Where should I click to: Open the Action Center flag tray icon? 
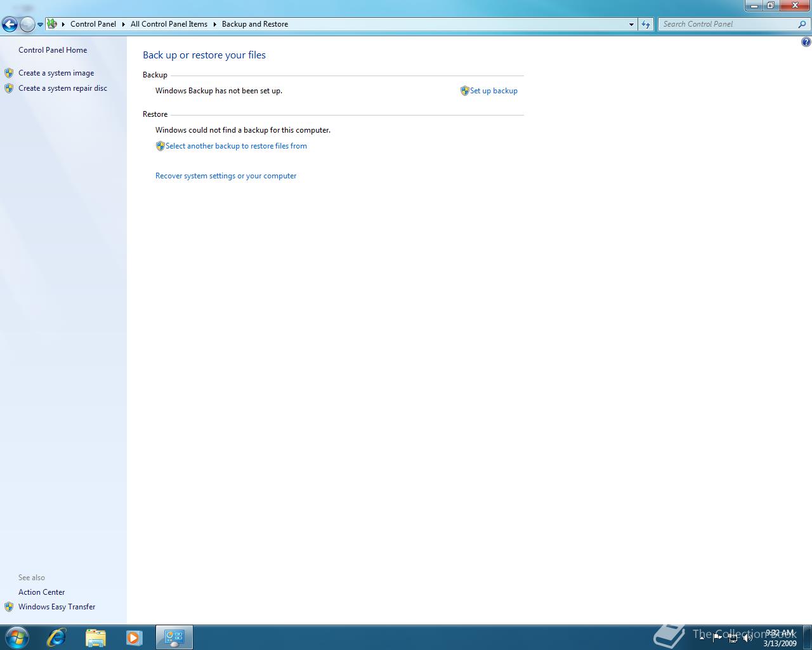717,637
